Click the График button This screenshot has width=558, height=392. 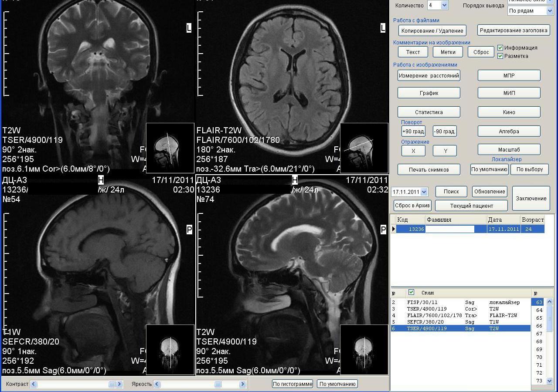pyautogui.click(x=429, y=93)
